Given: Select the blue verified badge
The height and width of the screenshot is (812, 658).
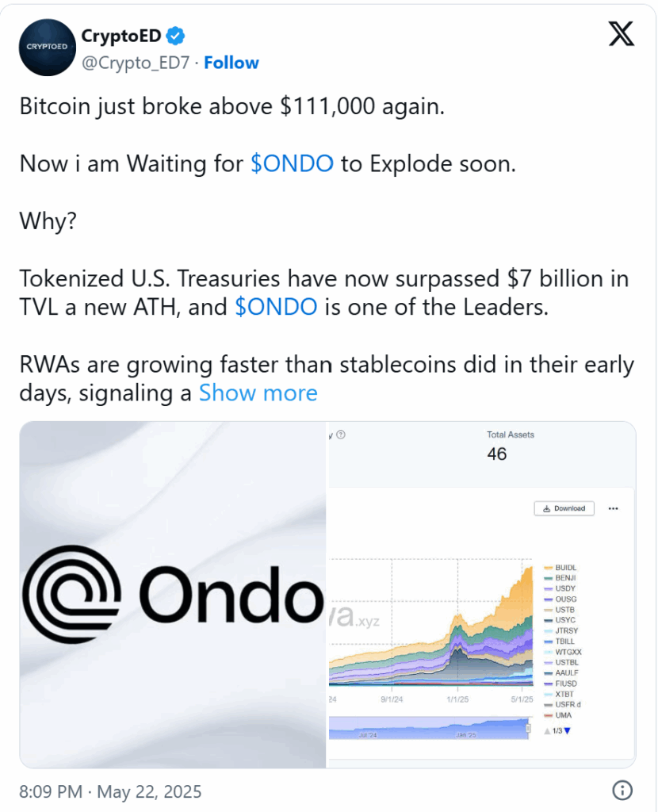Looking at the screenshot, I should point(175,36).
